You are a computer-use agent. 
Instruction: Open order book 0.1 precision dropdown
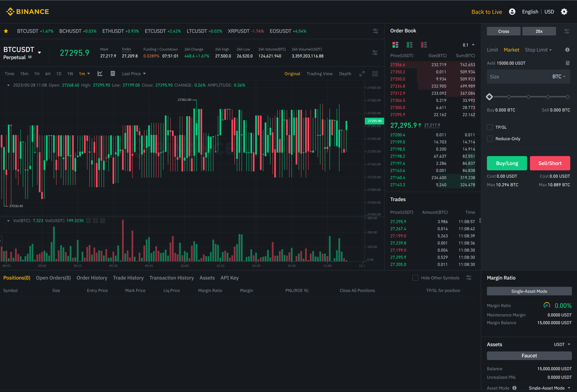(469, 45)
